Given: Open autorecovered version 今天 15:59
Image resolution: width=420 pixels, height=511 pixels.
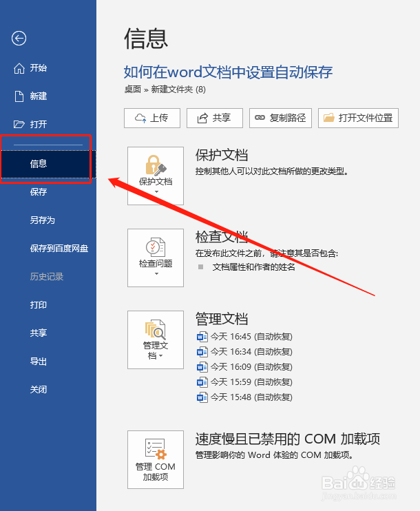Looking at the screenshot, I should (x=244, y=382).
